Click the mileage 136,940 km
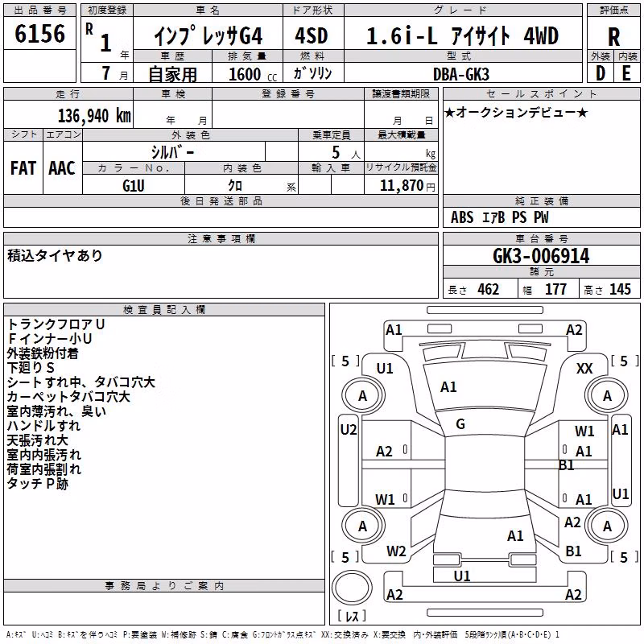644x644 pixels. [x=94, y=116]
